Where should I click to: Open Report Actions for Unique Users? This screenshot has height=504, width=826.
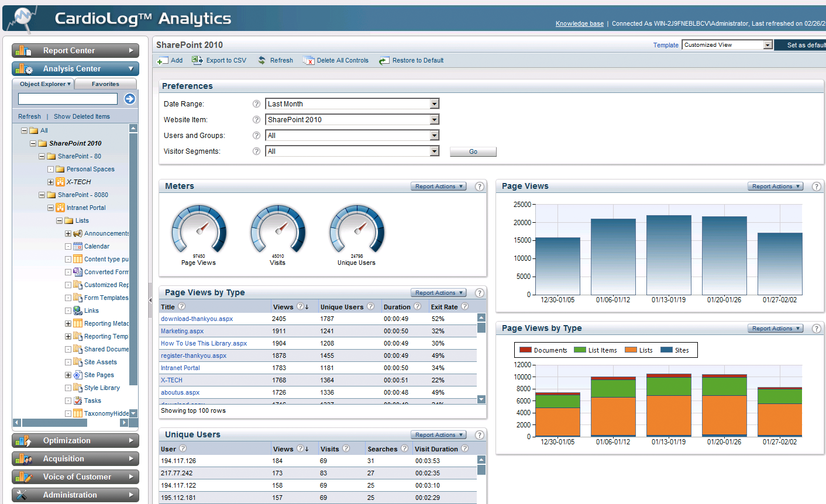pos(439,435)
